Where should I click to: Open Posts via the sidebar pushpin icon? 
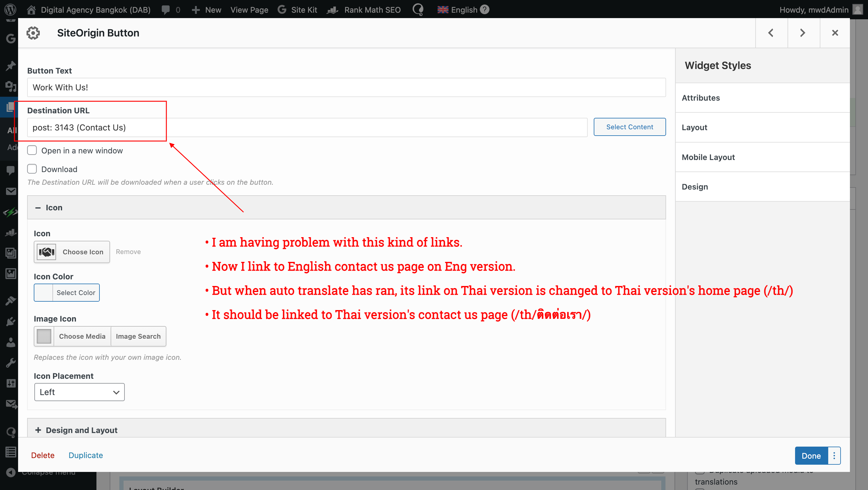(11, 65)
